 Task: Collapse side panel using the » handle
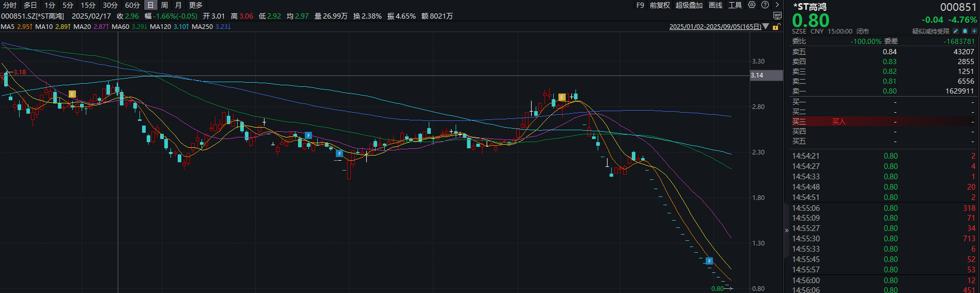tap(787, 230)
